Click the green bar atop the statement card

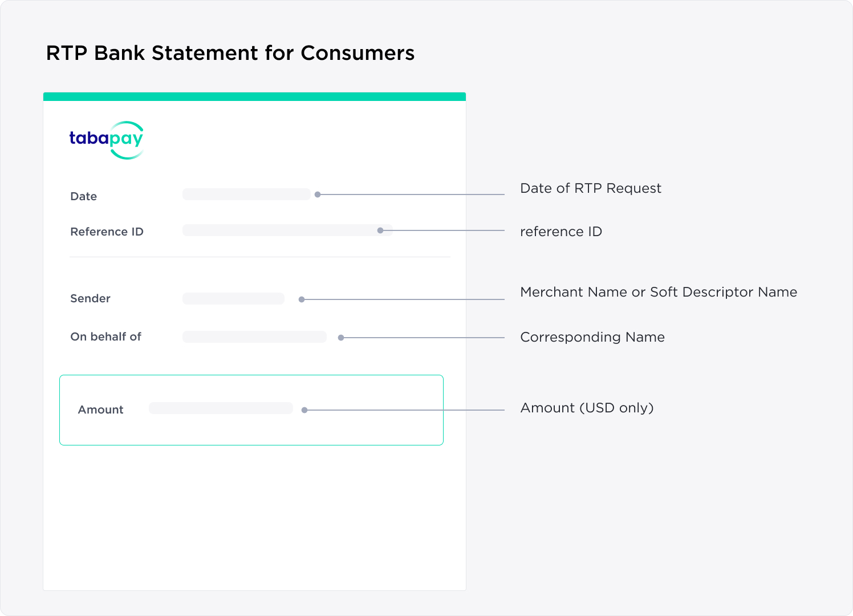point(254,96)
